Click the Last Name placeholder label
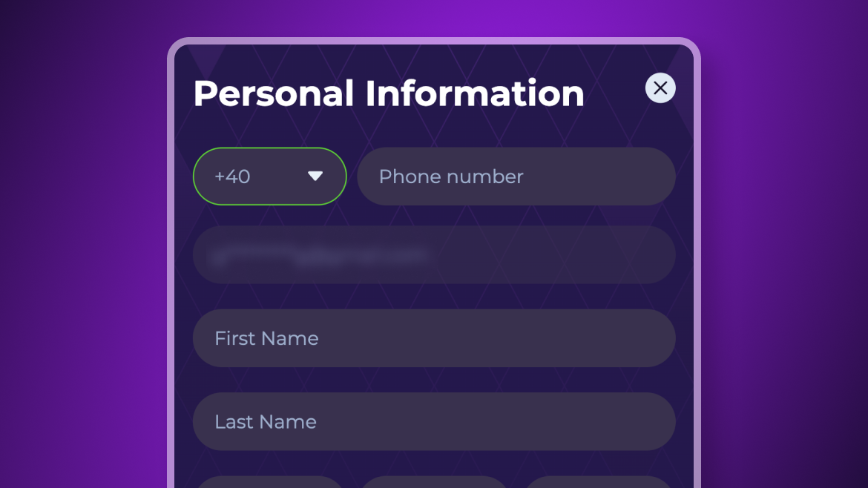Viewport: 868px width, 488px height. (266, 421)
